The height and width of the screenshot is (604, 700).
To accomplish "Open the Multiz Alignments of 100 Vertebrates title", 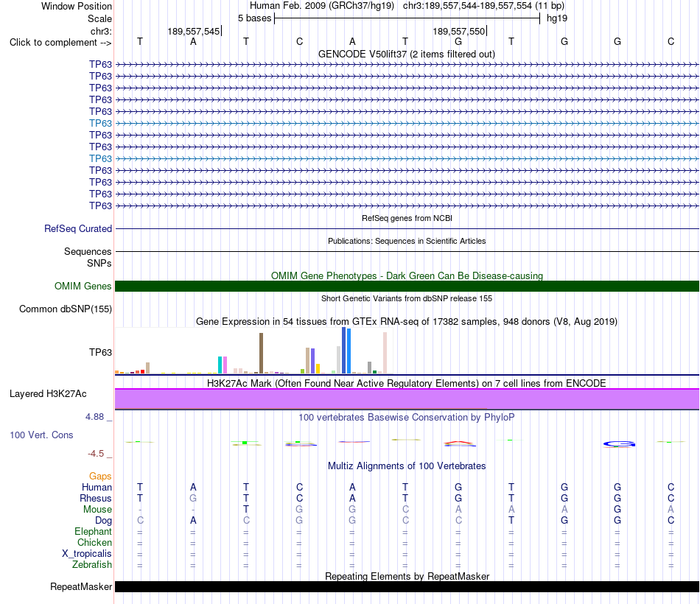I will [407, 466].
